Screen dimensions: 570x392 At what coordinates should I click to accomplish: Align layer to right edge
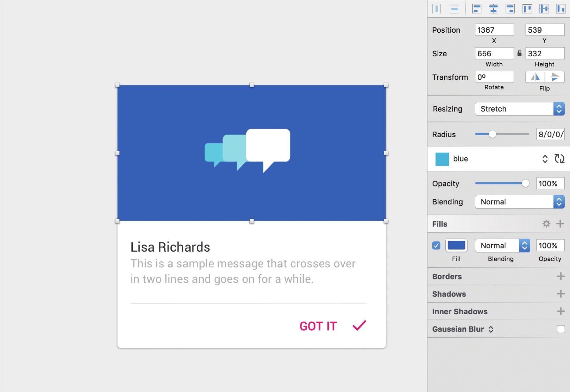pyautogui.click(x=510, y=9)
